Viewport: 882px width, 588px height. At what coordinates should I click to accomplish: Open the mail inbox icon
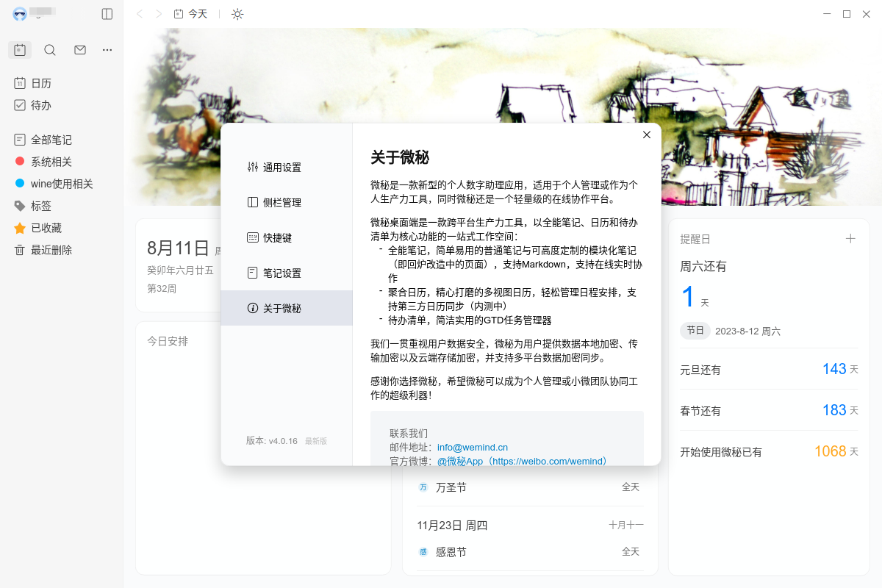[x=80, y=50]
